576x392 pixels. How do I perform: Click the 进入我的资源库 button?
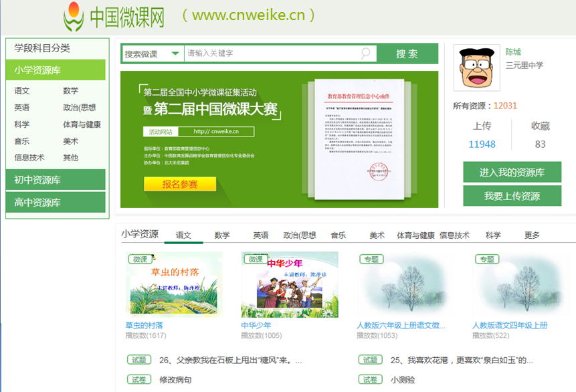pos(512,172)
